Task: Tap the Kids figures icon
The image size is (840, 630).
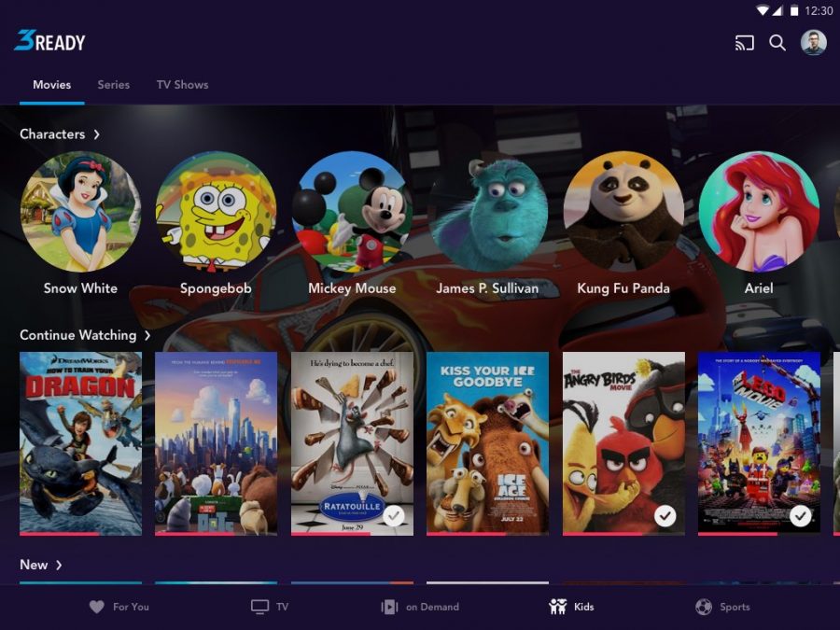Action: [558, 607]
